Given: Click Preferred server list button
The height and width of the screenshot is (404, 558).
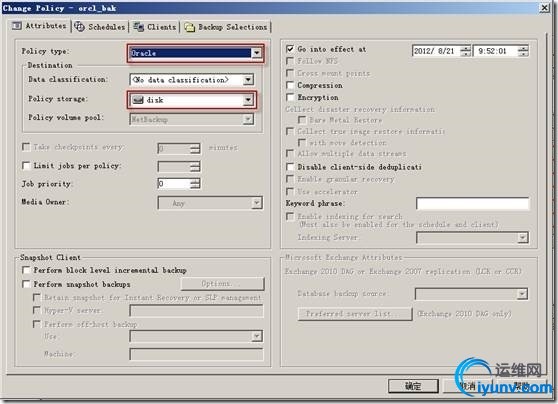Looking at the screenshot, I should click(x=355, y=314).
